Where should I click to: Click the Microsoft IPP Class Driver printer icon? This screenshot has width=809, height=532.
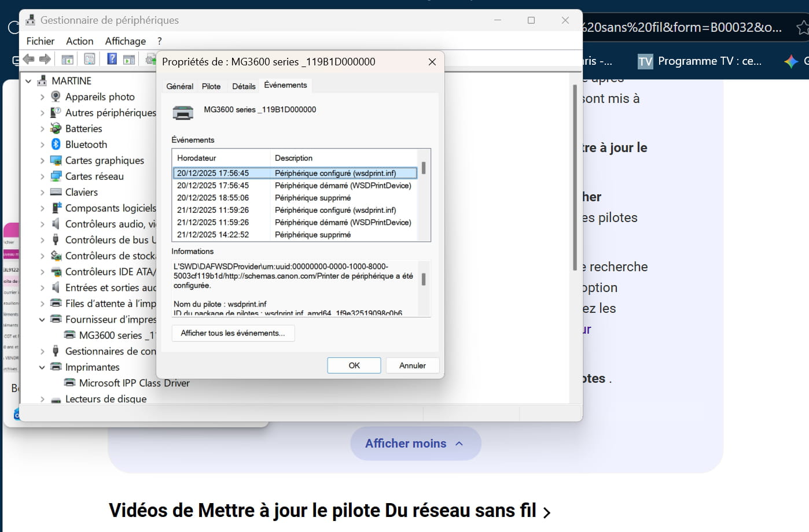tap(69, 383)
